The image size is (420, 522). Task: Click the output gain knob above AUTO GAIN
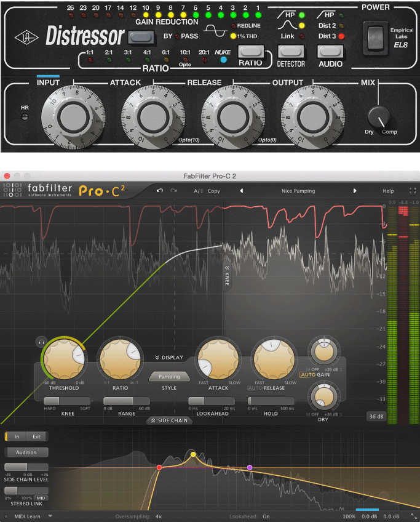[324, 352]
